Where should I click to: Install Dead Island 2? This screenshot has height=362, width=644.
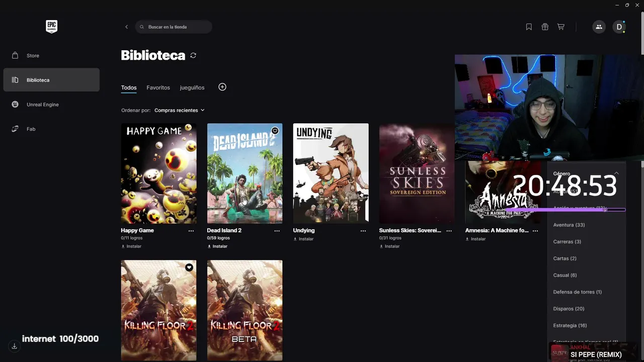point(217,246)
